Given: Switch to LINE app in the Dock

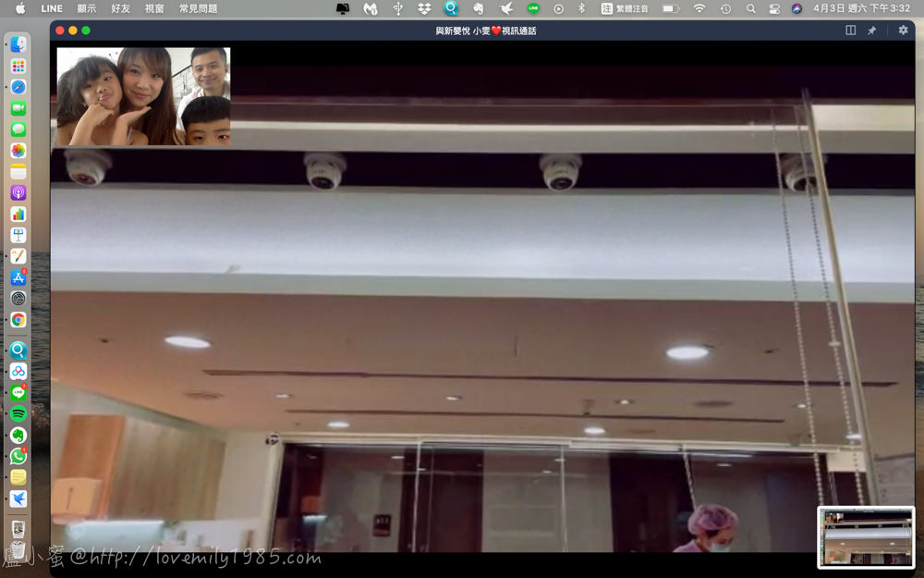Looking at the screenshot, I should point(18,393).
